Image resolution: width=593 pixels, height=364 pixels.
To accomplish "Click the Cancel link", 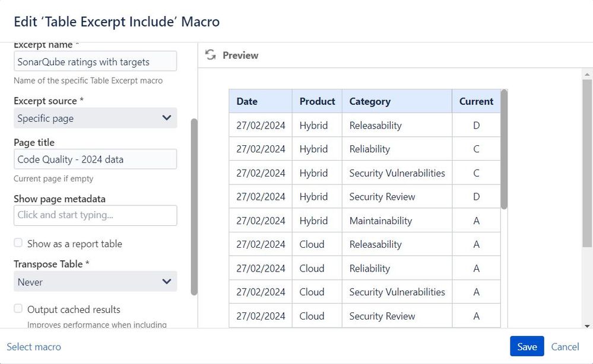I will (x=565, y=347).
